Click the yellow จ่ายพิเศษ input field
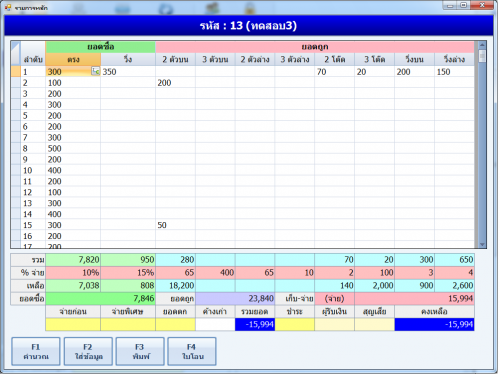The width and height of the screenshot is (500, 374). point(128,325)
